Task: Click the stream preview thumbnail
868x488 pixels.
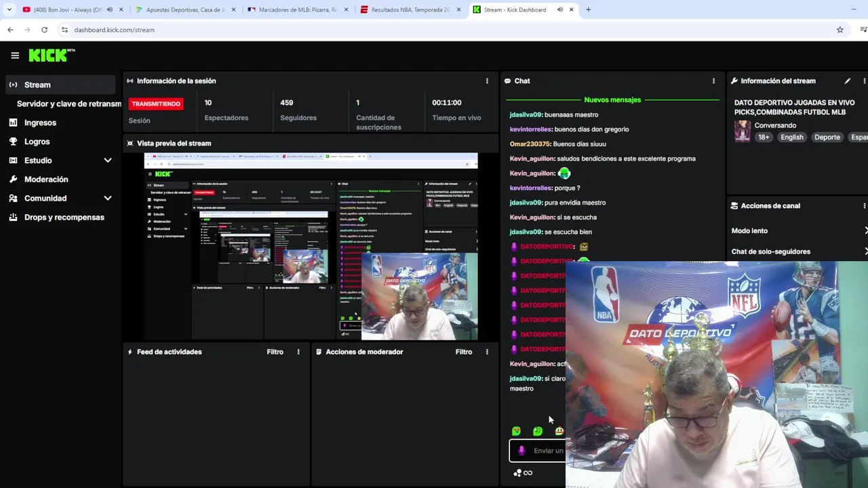Action: pos(311,246)
